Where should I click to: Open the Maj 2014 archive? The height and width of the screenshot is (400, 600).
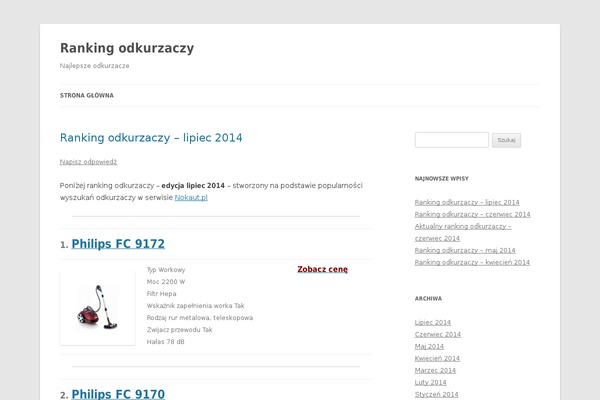click(429, 346)
